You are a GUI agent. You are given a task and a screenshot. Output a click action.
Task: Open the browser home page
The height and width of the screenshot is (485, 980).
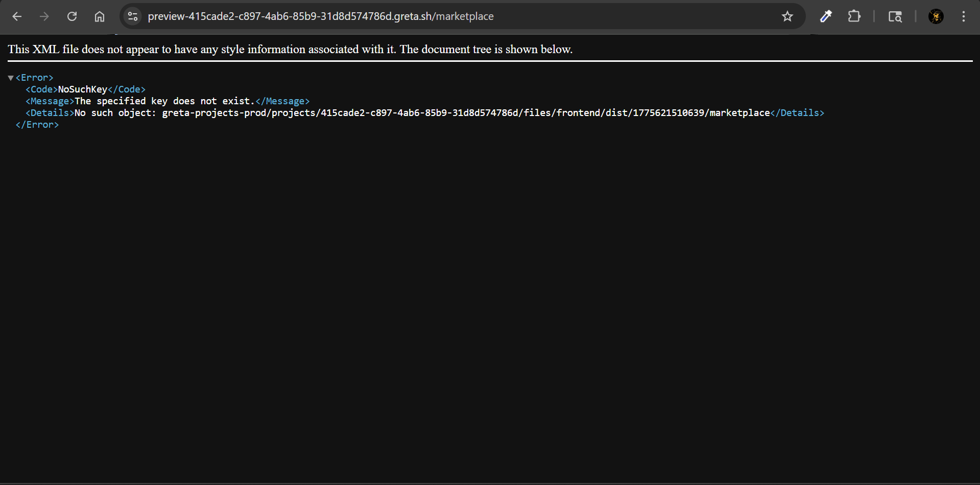pos(100,16)
